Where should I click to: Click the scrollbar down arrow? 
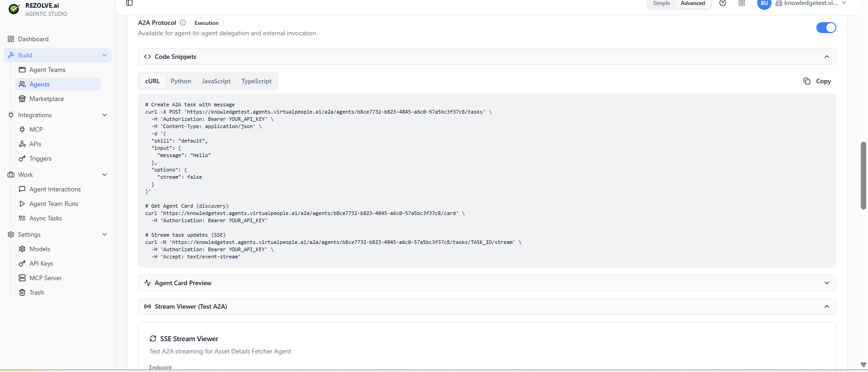(x=863, y=364)
